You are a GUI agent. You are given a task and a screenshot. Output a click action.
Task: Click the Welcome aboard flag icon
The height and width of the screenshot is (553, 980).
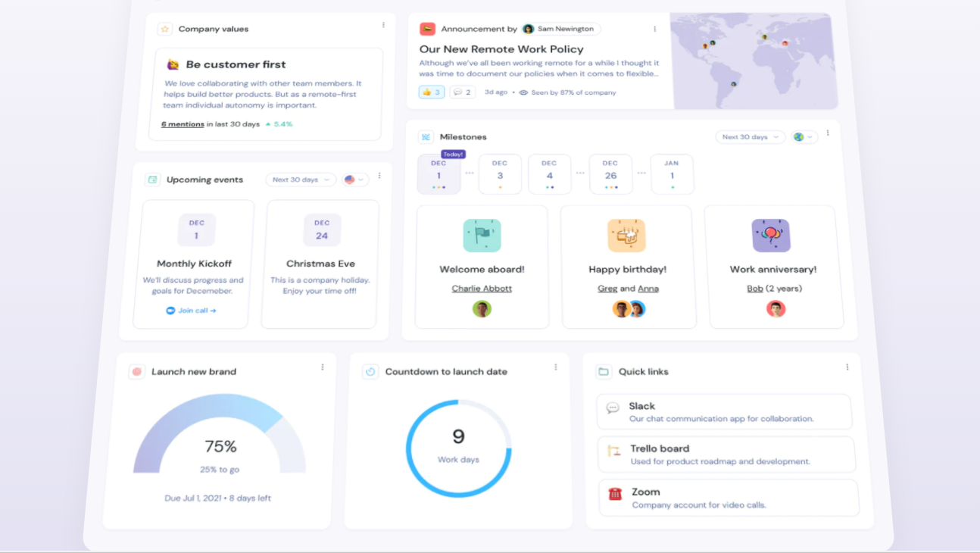tap(482, 236)
